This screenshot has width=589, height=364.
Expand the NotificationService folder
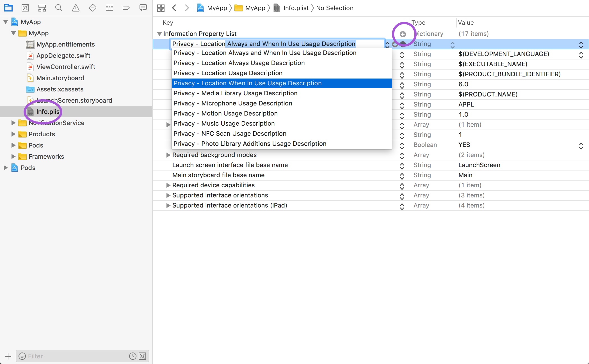click(x=13, y=123)
